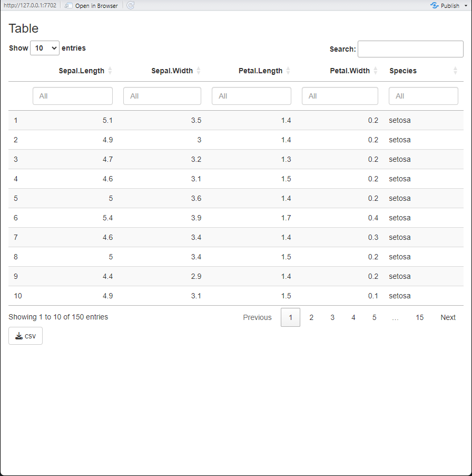Focus the Search input field
Viewport: 472px width, 476px height.
[410, 49]
